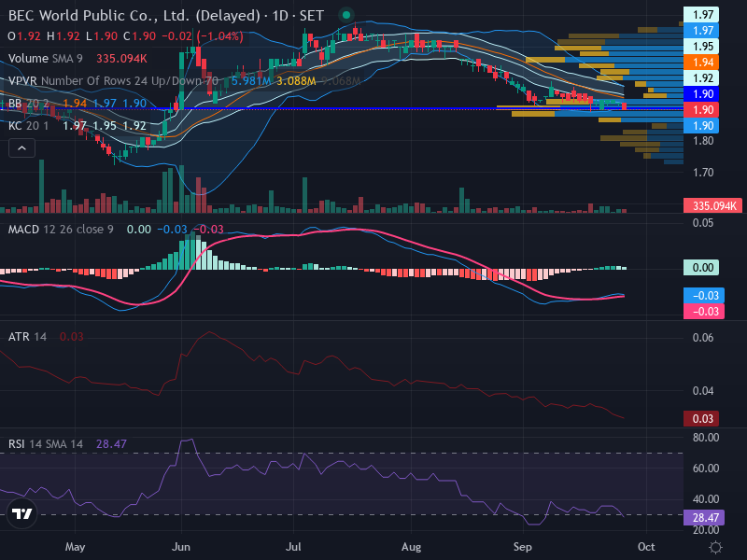
Task: Click the 40.00 RSI scale value
Action: [706, 499]
